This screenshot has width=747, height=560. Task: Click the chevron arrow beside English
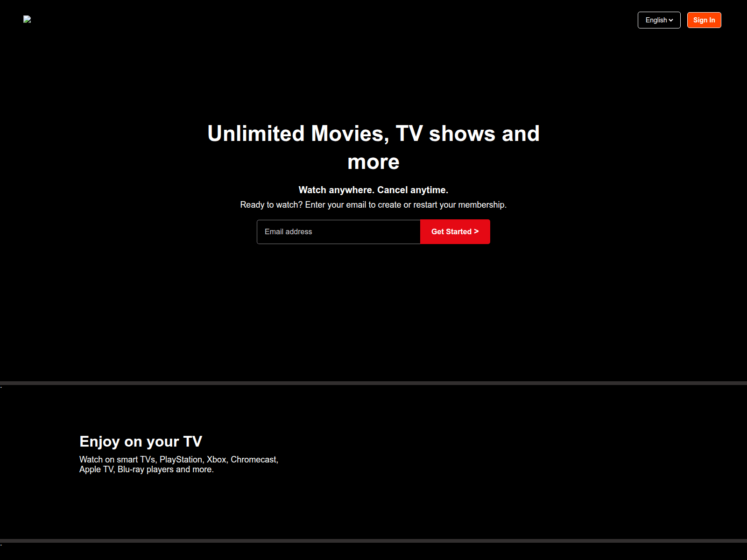[x=671, y=20]
